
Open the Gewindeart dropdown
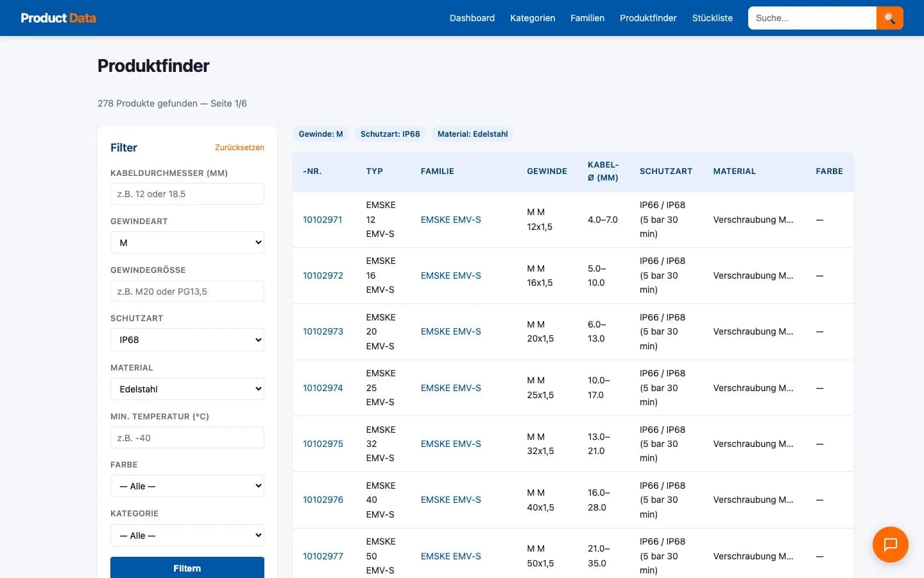[x=187, y=242]
